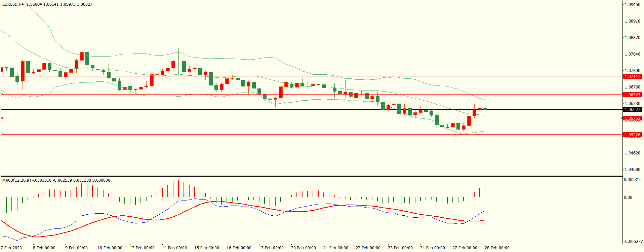The height and width of the screenshot is (252, 644).
Task: Select the 1.05226 support level price tag
Action: 632,135
